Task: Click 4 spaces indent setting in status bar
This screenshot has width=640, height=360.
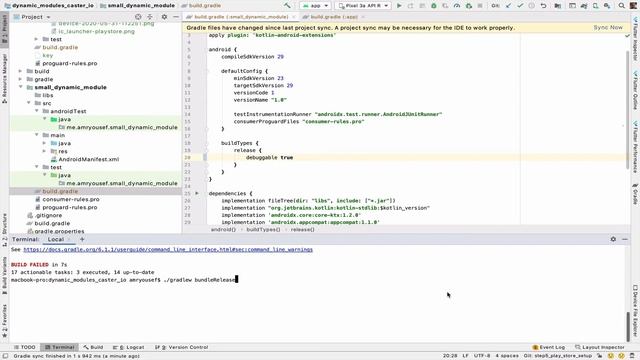Action: (507, 356)
